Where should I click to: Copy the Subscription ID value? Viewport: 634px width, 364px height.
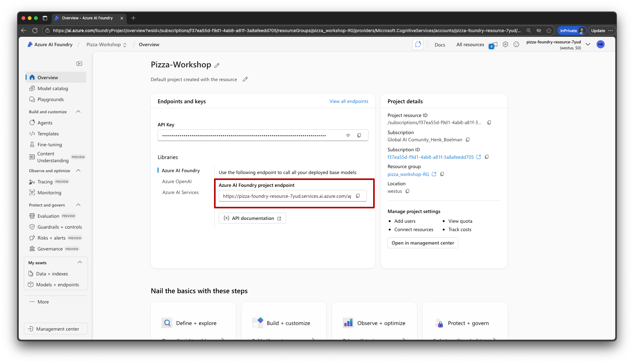[487, 157]
